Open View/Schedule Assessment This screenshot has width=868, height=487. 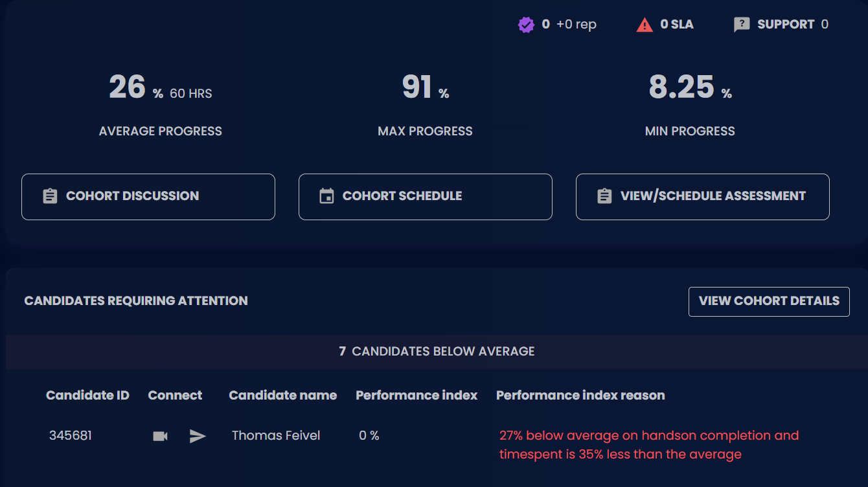click(x=703, y=197)
